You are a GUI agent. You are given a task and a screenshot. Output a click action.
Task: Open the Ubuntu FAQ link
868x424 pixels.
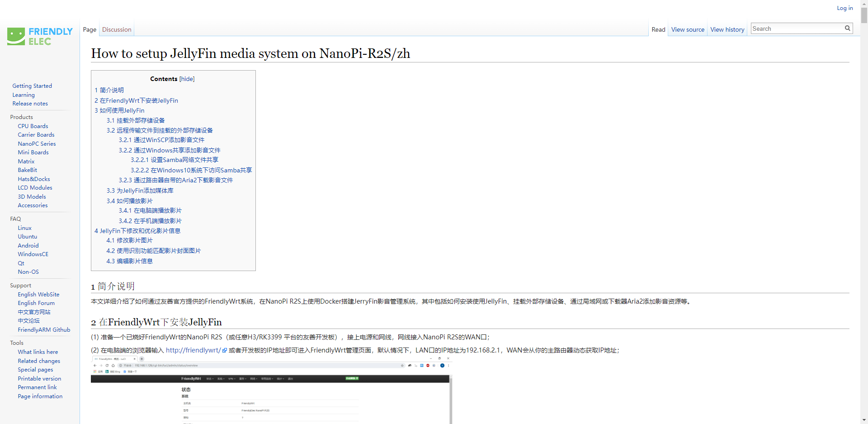pyautogui.click(x=28, y=236)
